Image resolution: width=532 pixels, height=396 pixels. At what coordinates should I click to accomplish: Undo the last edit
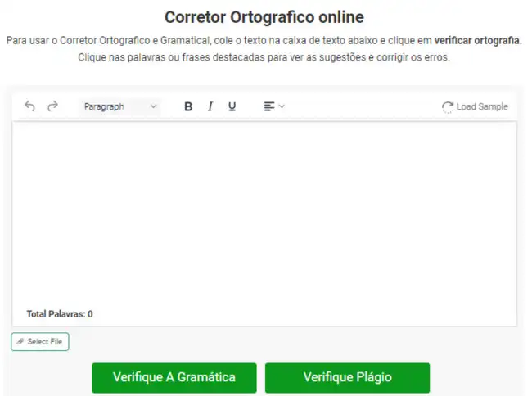pyautogui.click(x=29, y=106)
